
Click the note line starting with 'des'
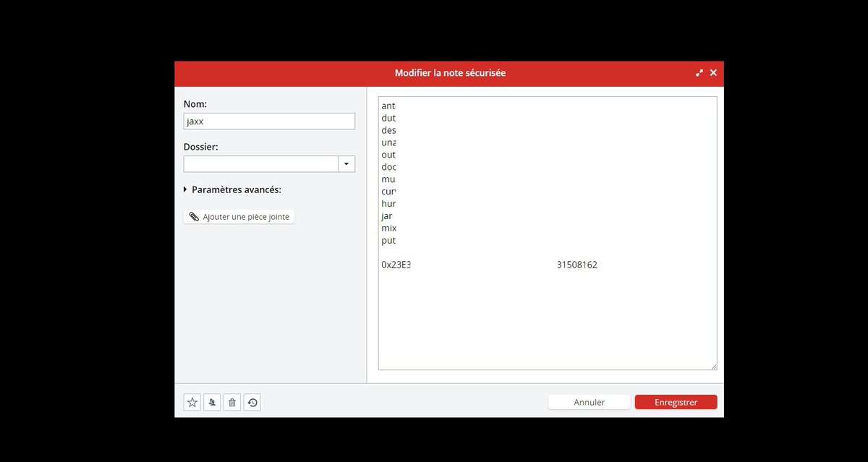pos(388,130)
